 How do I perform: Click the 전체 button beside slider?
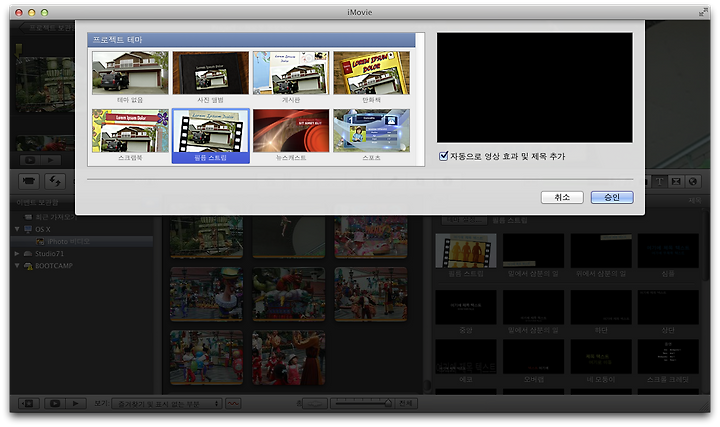point(405,404)
